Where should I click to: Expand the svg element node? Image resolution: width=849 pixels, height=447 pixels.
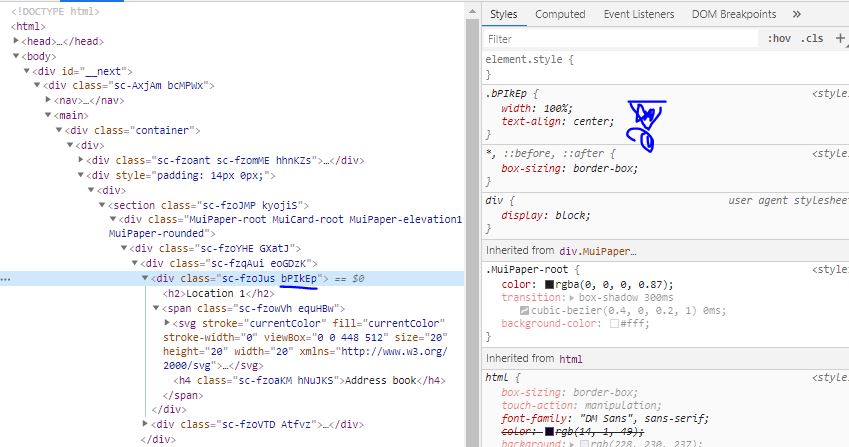pyautogui.click(x=167, y=323)
